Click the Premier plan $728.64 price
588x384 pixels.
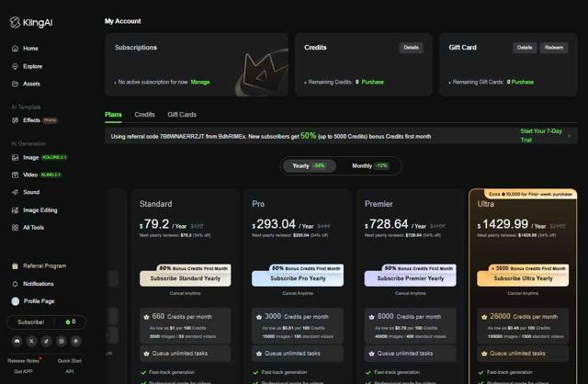(387, 224)
